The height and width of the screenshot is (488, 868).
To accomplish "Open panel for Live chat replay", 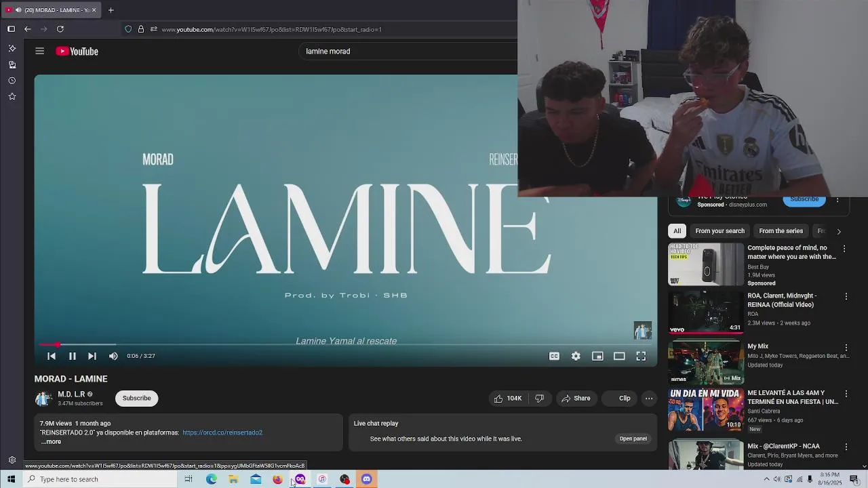I will tap(633, 439).
